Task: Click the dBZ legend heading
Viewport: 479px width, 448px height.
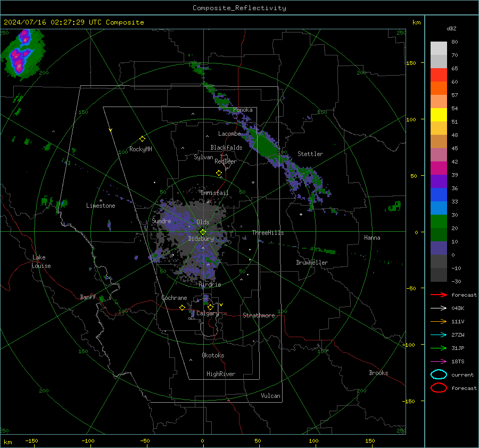Action: click(x=451, y=29)
